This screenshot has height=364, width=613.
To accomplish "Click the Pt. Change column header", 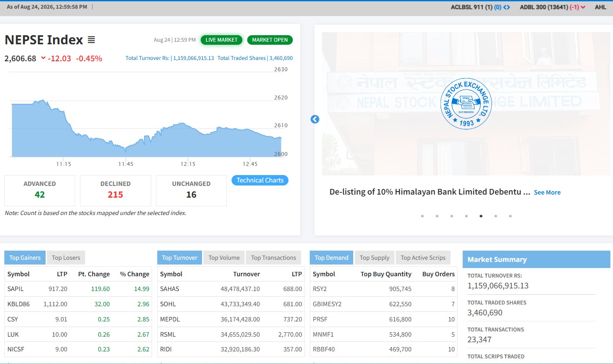I will (94, 274).
